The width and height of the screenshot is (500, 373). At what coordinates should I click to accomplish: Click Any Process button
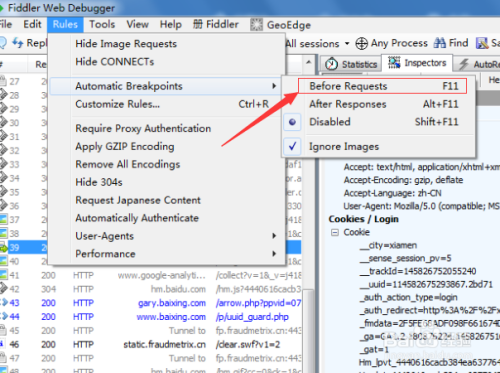pyautogui.click(x=392, y=43)
